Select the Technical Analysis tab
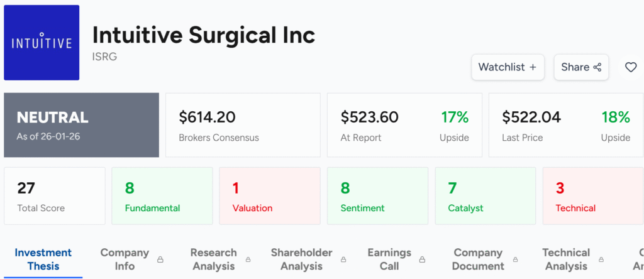The height and width of the screenshot is (279, 644). pyautogui.click(x=566, y=259)
